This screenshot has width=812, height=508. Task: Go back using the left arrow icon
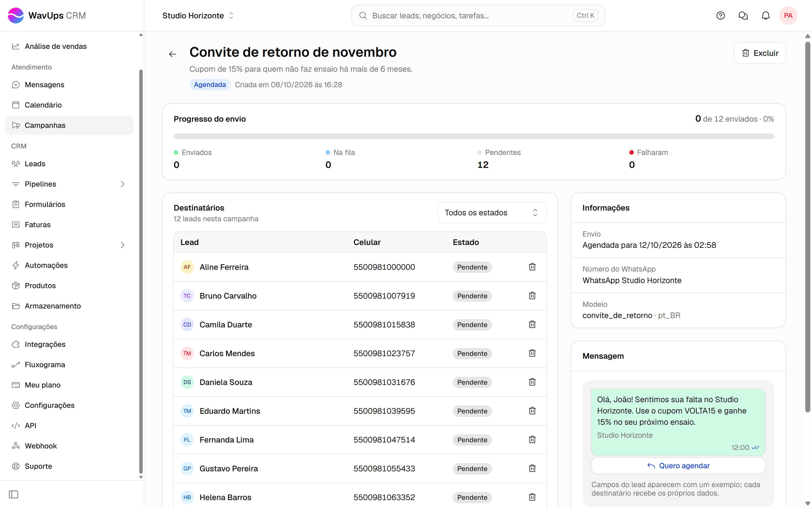point(173,54)
